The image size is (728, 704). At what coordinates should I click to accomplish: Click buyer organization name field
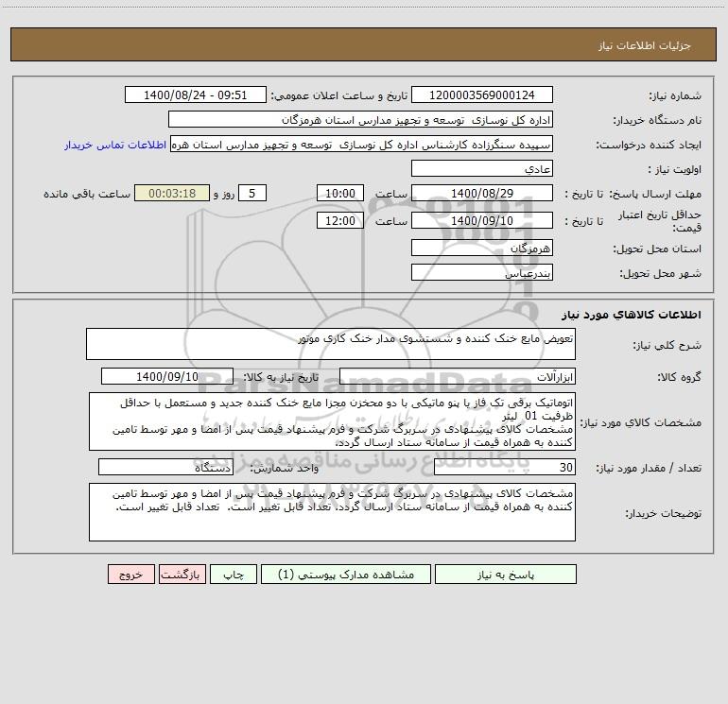pyautogui.click(x=360, y=119)
